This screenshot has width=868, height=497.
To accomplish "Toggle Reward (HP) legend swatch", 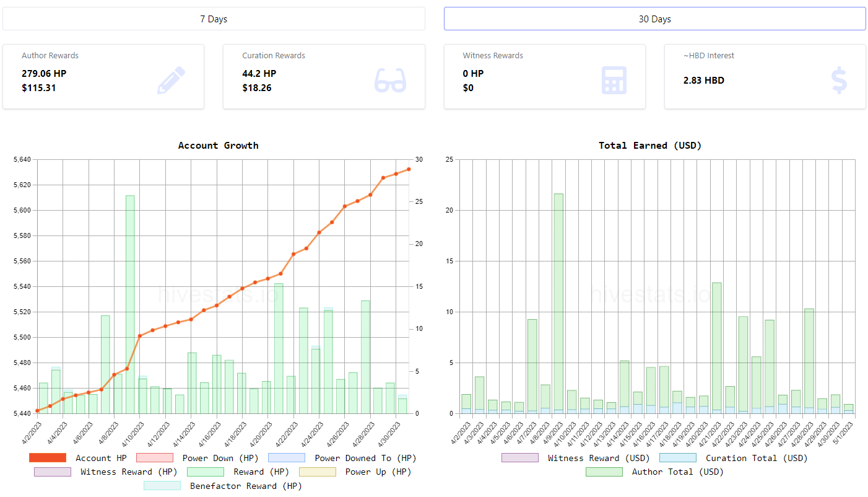I will [206, 472].
